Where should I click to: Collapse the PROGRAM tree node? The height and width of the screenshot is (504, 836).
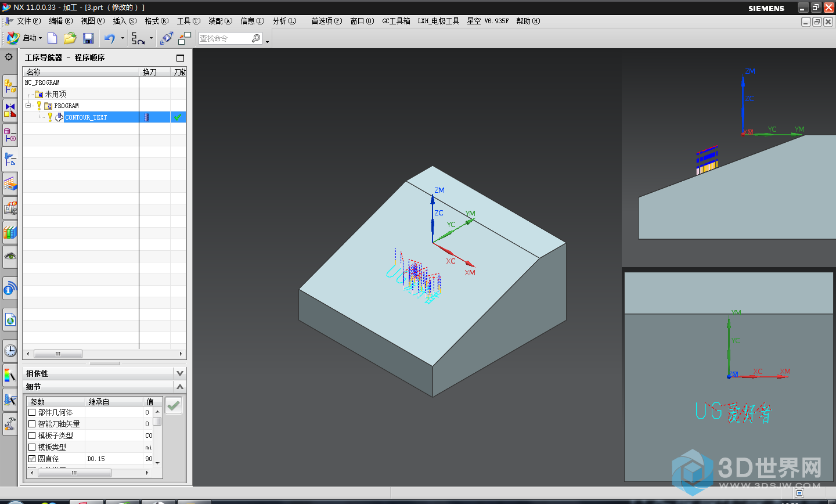(28, 106)
